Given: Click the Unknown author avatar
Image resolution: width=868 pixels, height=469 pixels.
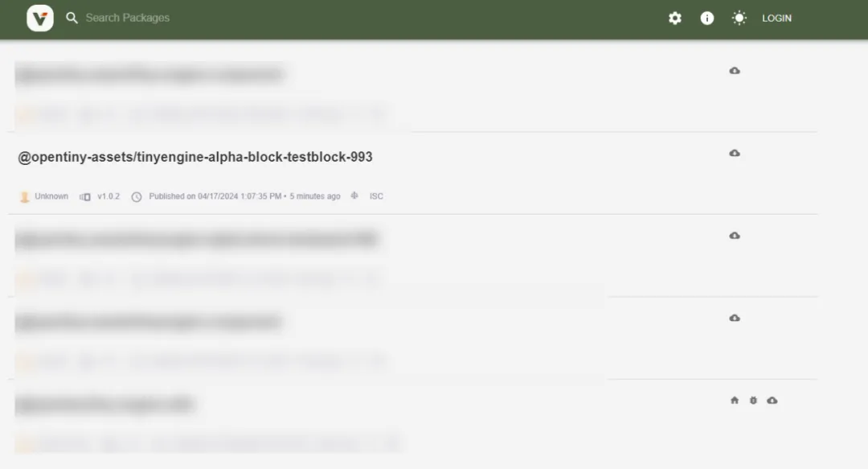Looking at the screenshot, I should pos(24,197).
